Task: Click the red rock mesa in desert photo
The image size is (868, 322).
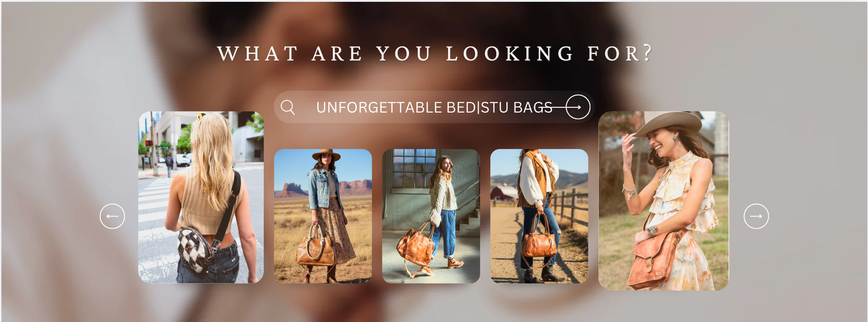Action: tap(291, 190)
